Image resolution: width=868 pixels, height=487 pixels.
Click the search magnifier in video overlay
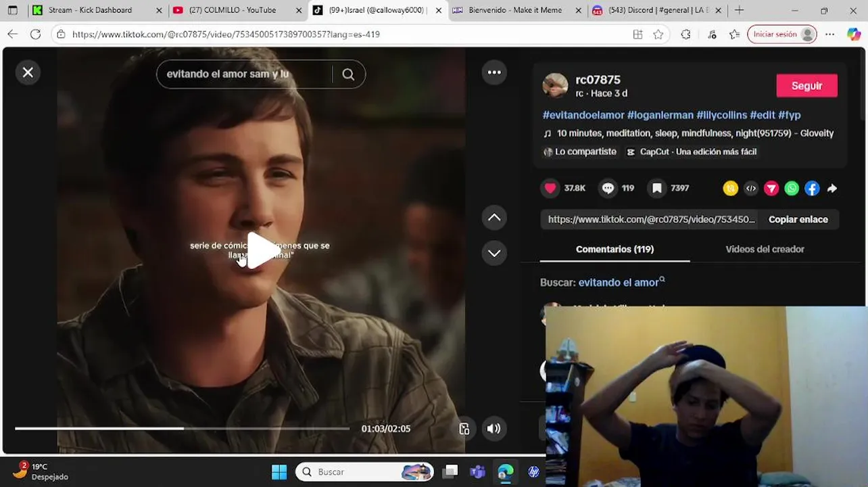point(348,74)
